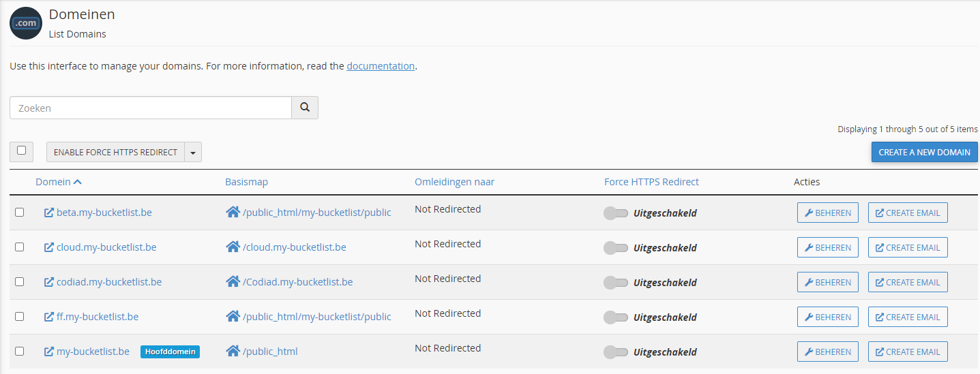Click the home icon beside /public_html for the main domain
This screenshot has width=980, height=374.
pos(233,352)
